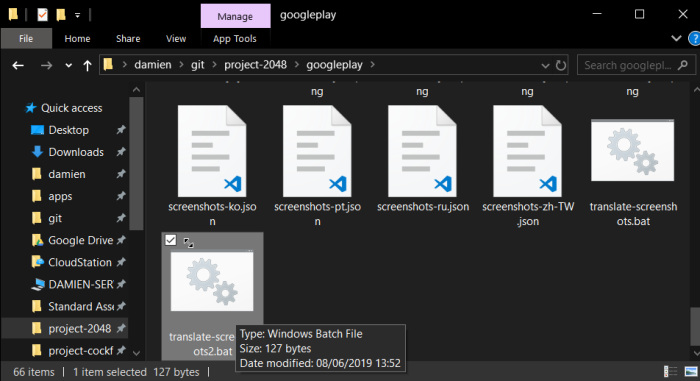Viewport: 700px width, 381px height.
Task: Open DAMIEN-SER network location in sidebar
Action: 80,284
